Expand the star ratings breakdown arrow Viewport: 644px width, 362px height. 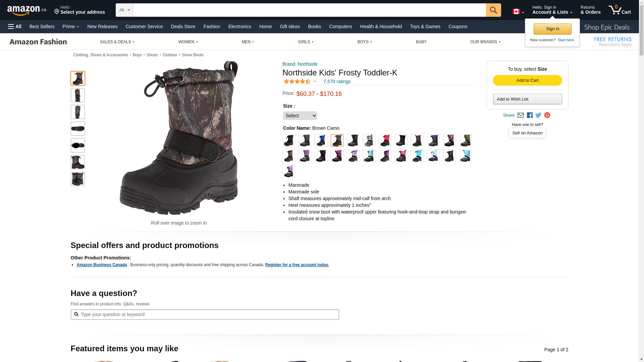click(315, 81)
